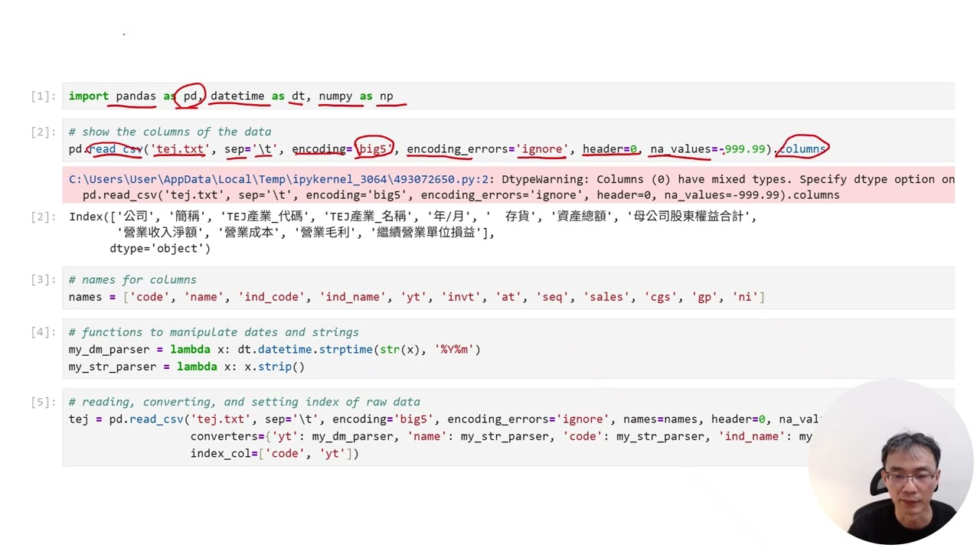Click '母公司股東權益合計' in the Index output
Image resolution: width=980 pixels, height=551 pixels.
coord(689,217)
